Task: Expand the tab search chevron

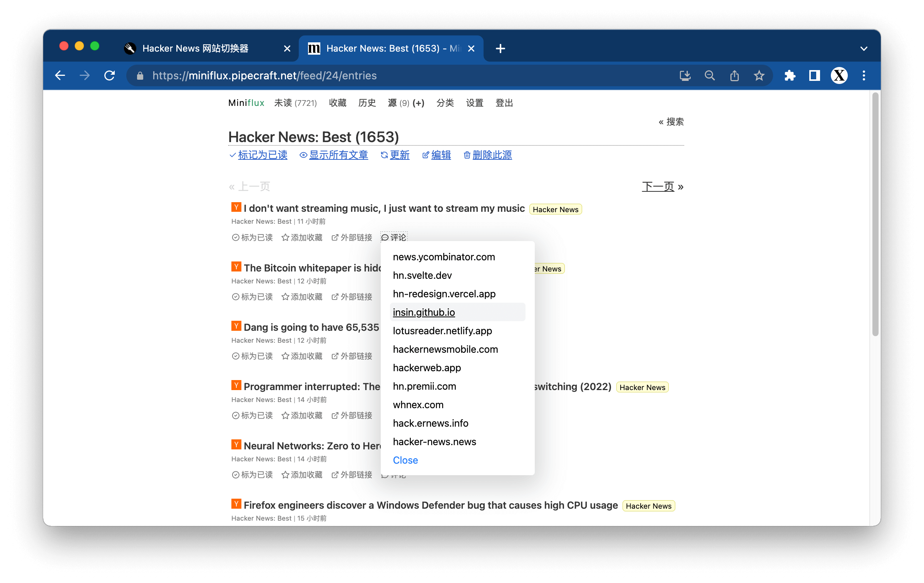Action: click(864, 49)
